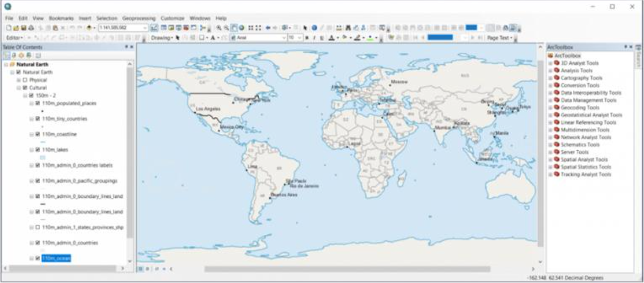644x283 pixels.
Task: Expand Conversion Tools toolbox
Action: click(550, 85)
